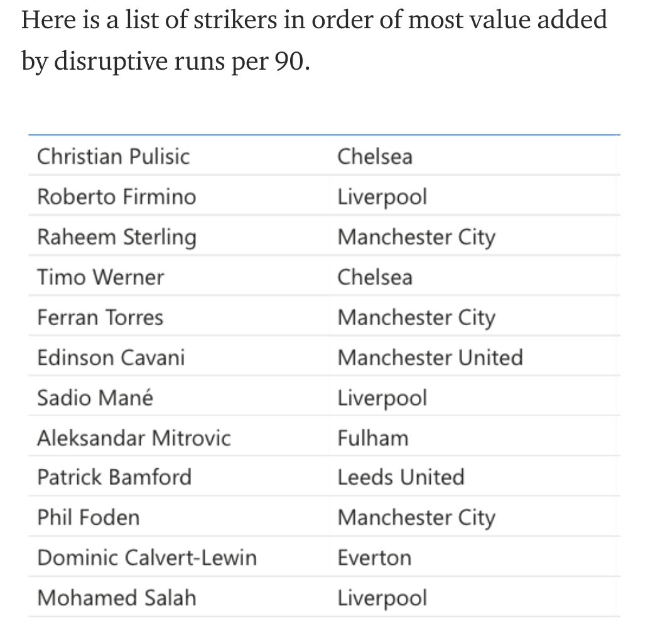
Task: Click the Dominic Calvert-Lewin entry
Action: click(146, 557)
